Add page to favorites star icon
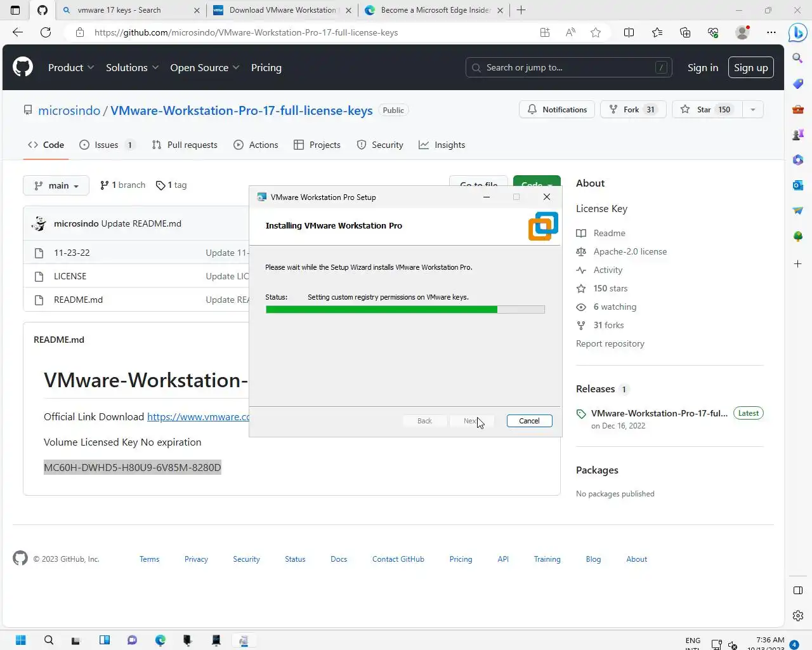This screenshot has width=812, height=650. (x=596, y=32)
